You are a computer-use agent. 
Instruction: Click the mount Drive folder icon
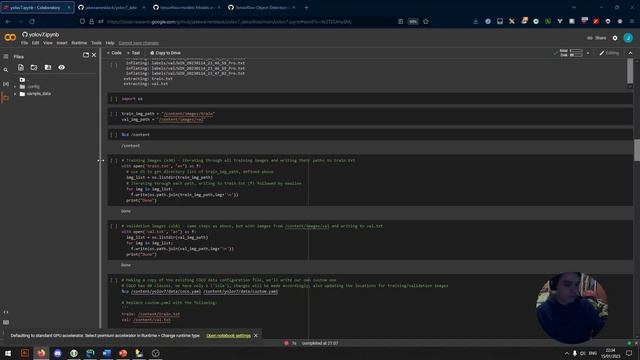coord(48,67)
